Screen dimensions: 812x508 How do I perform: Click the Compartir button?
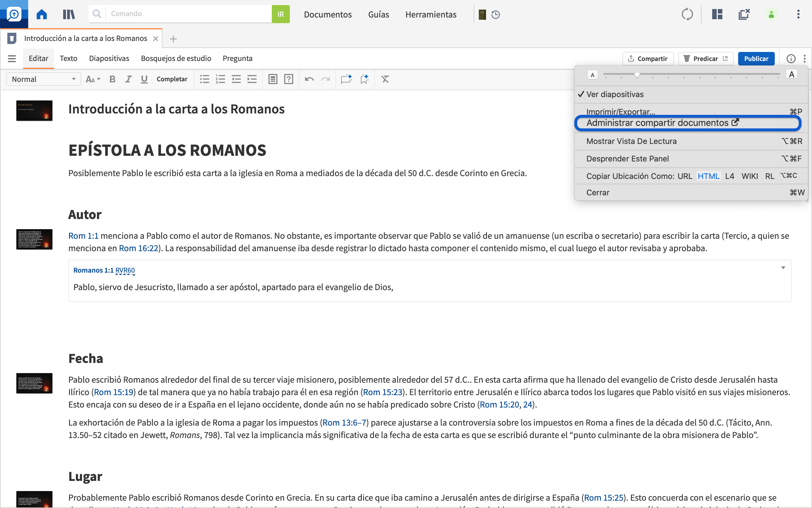(x=648, y=58)
